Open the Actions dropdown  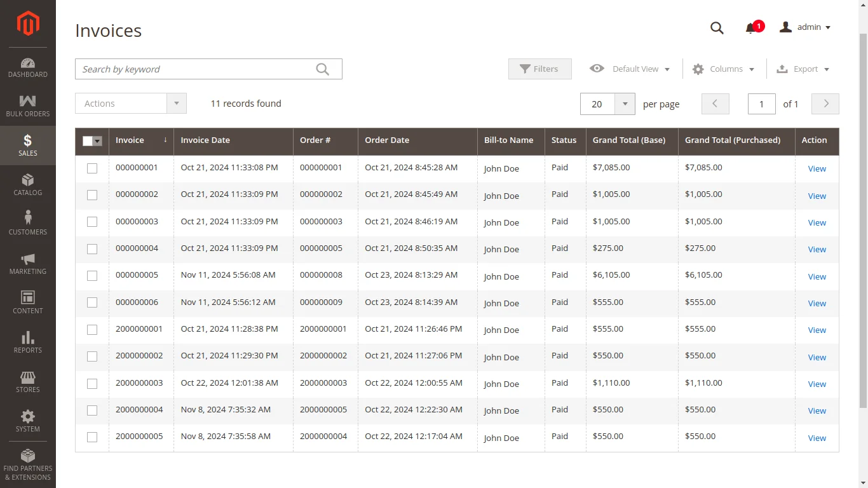point(130,103)
